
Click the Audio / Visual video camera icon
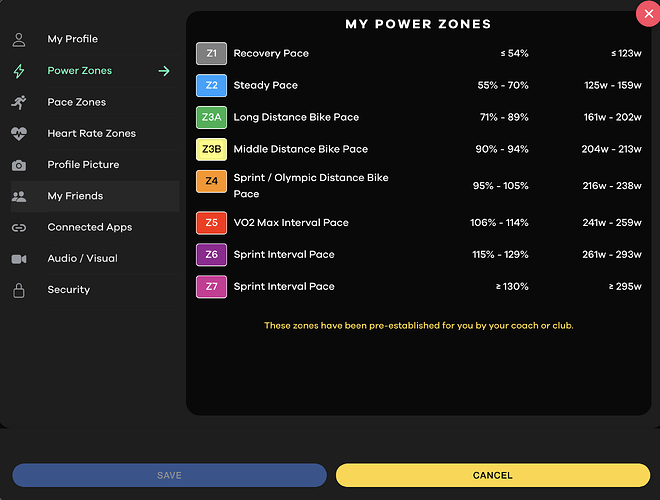pos(19,259)
